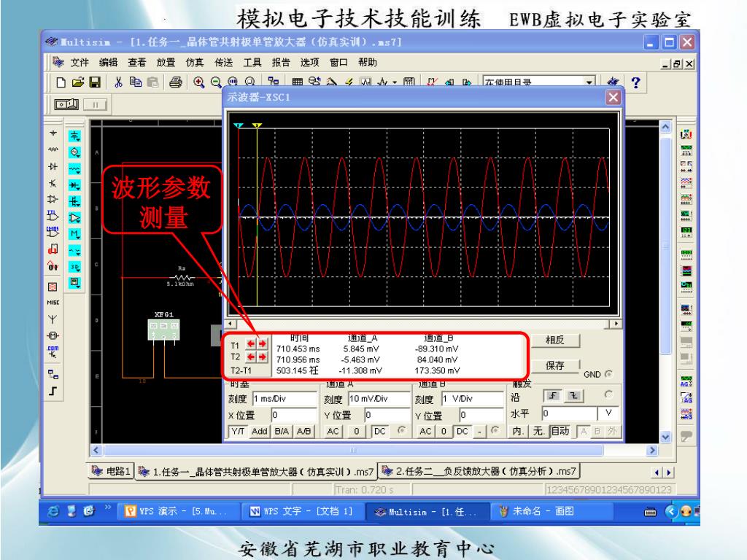Open the CMOS component group
The image size is (747, 560).
coord(53,232)
